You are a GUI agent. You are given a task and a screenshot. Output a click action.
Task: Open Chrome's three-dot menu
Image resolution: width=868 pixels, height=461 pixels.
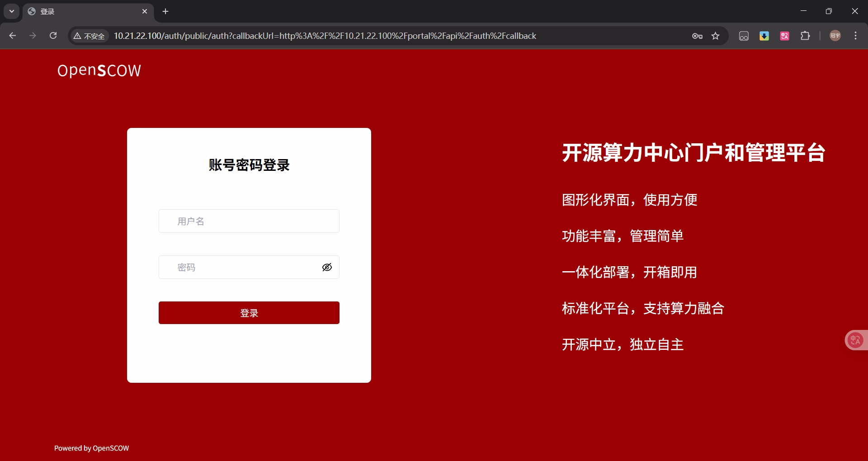[x=855, y=36]
